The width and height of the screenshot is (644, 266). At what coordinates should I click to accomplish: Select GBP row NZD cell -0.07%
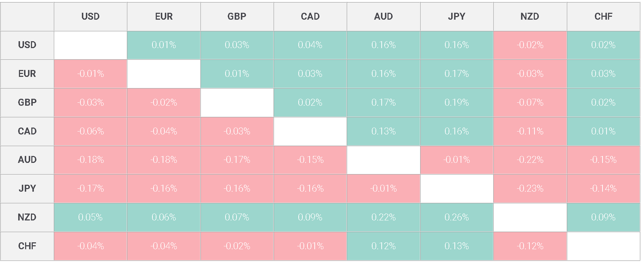530,102
